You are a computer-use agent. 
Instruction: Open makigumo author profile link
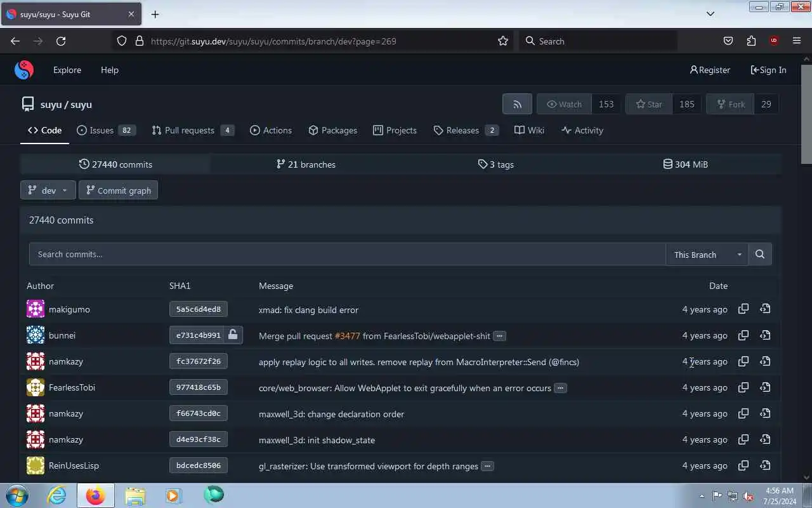(69, 309)
